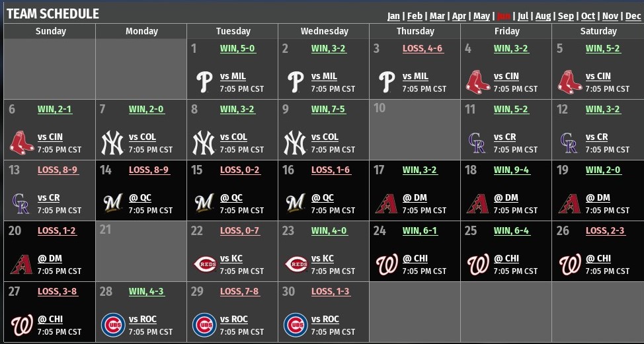Image resolution: width=644 pixels, height=344 pixels.
Task: Click the Red Sox logo on June 4
Action: click(x=478, y=82)
